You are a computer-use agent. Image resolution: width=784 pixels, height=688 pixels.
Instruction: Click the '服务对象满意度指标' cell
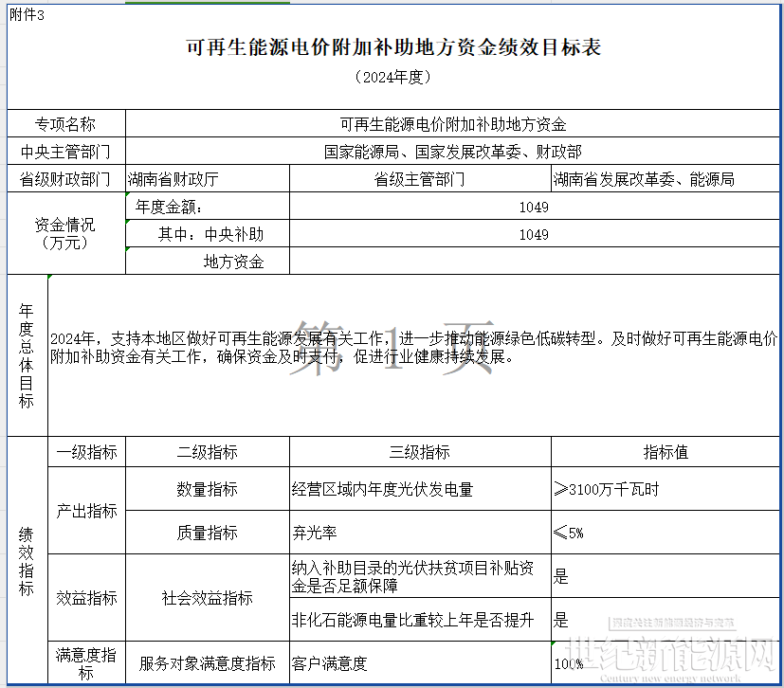coord(208,662)
